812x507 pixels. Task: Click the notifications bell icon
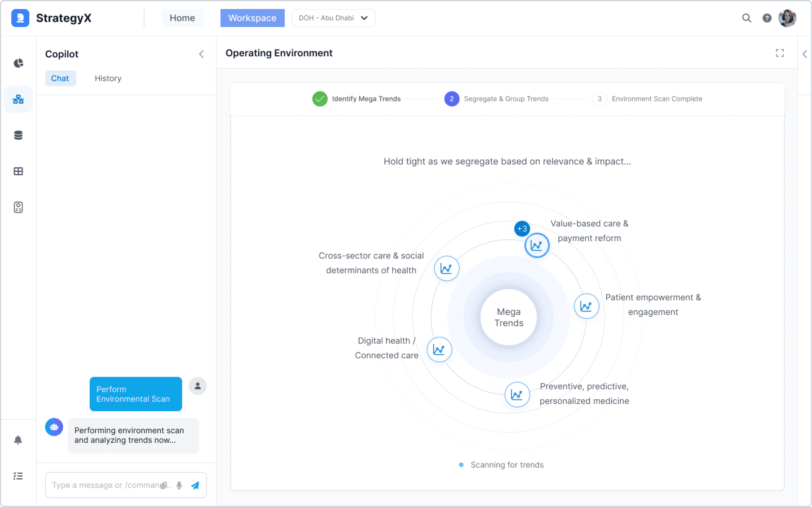(18, 440)
